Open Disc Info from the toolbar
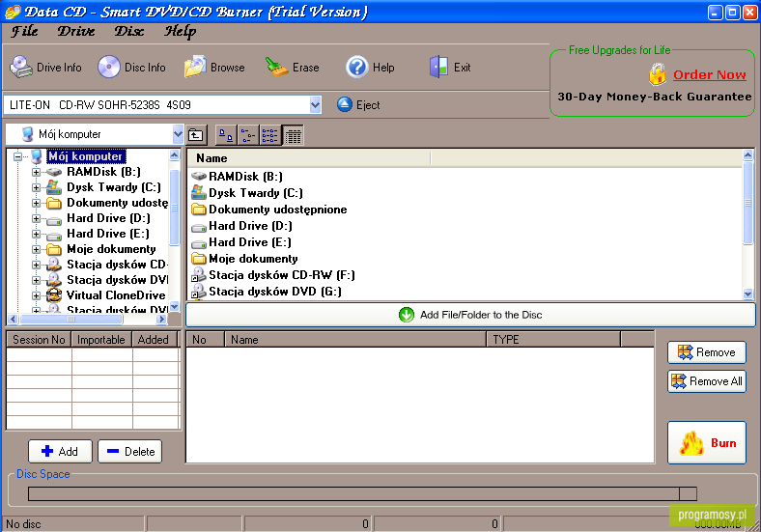The width and height of the screenshot is (761, 532). point(131,67)
